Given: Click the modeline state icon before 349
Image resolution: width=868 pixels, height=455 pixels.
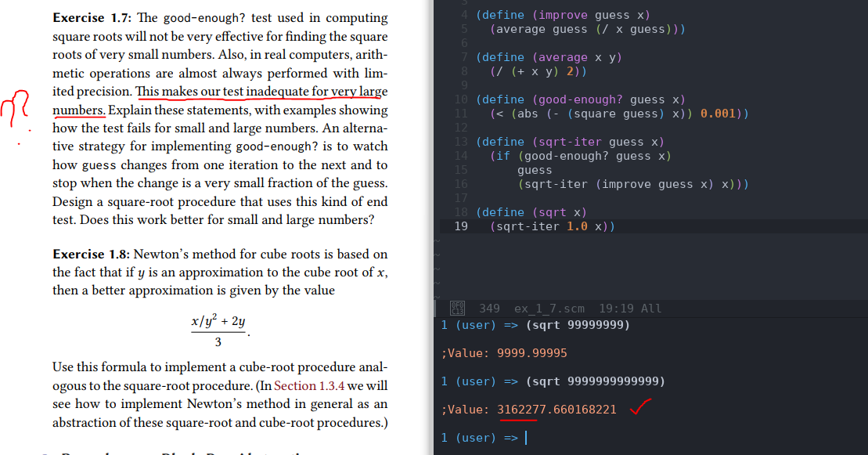Looking at the screenshot, I should 457,308.
